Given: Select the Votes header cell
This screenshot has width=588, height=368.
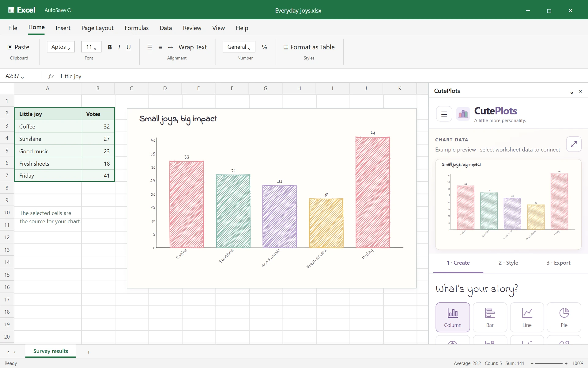Looking at the screenshot, I should (x=98, y=114).
